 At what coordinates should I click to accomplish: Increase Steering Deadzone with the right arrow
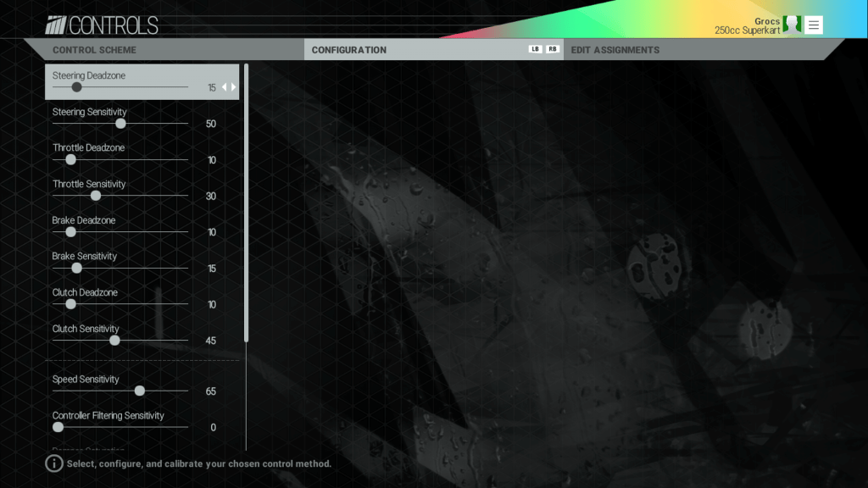(x=235, y=86)
